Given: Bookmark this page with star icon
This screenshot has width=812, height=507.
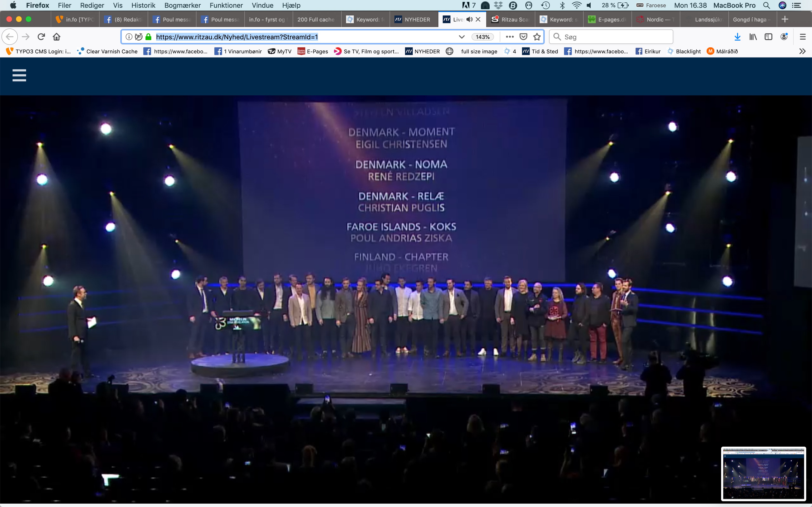Looking at the screenshot, I should pos(537,37).
